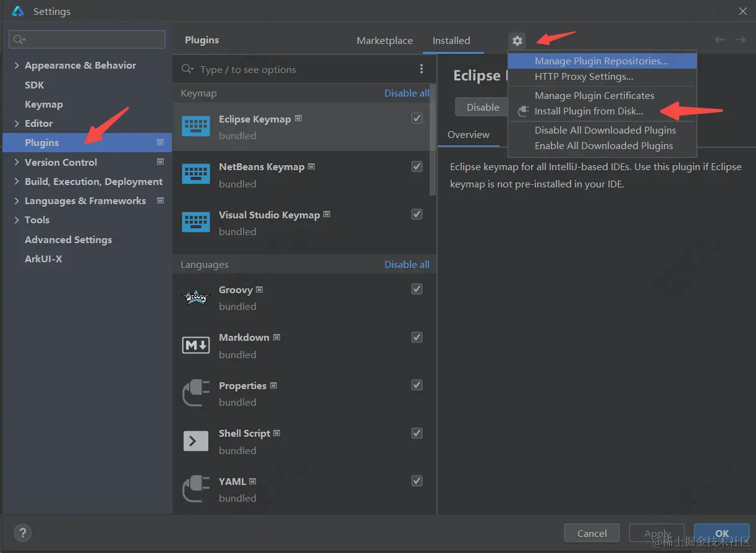Click the search magnifier in plugin filter
Image resolution: width=756 pixels, height=553 pixels.
coord(187,69)
